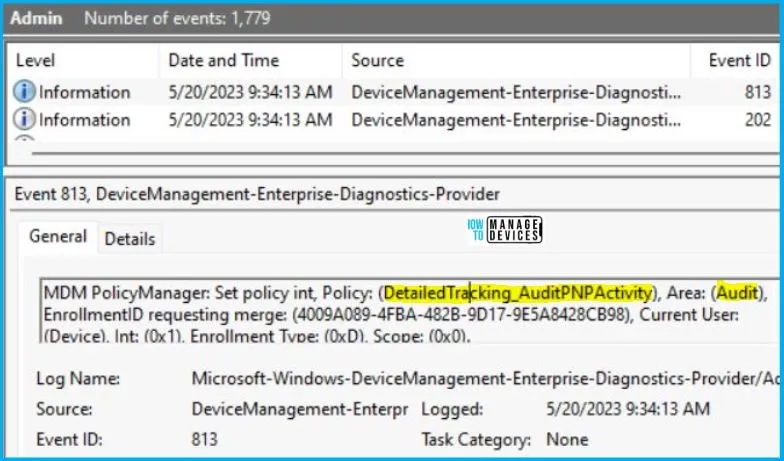Viewport: 784px width, 461px height.
Task: Click the highlighted Audit area text
Action: coord(738,293)
